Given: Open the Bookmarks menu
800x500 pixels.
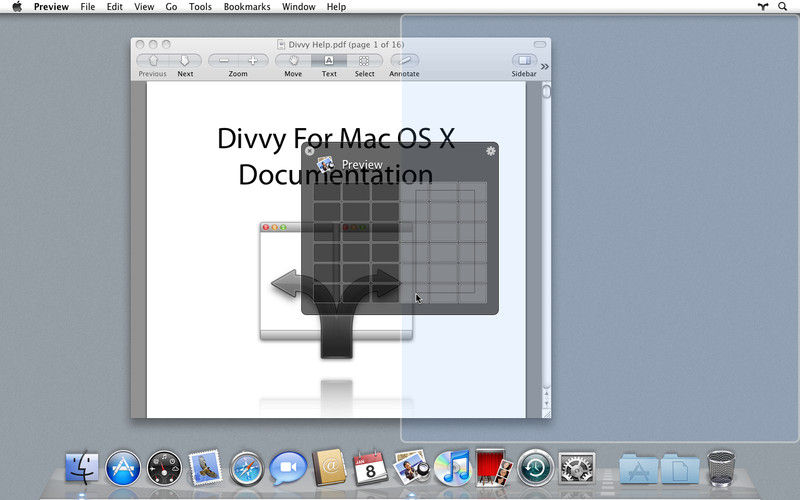Looking at the screenshot, I should click(x=247, y=7).
